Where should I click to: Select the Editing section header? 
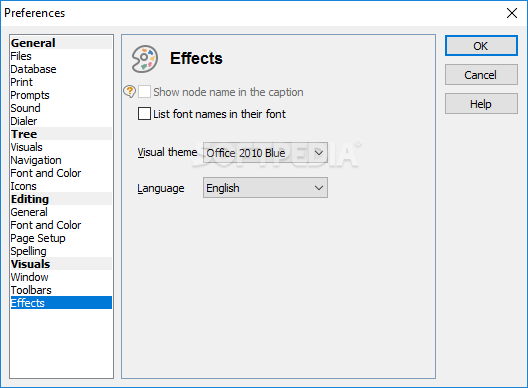[x=61, y=199]
